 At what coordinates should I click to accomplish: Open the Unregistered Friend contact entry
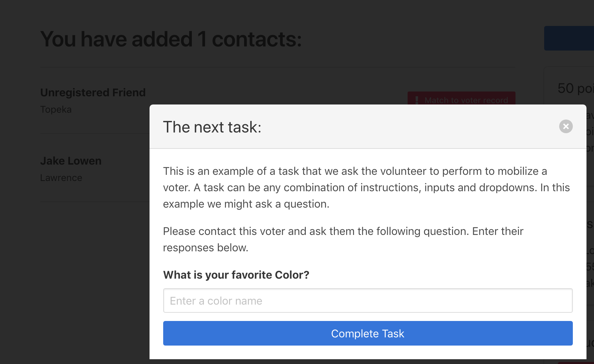pos(93,92)
